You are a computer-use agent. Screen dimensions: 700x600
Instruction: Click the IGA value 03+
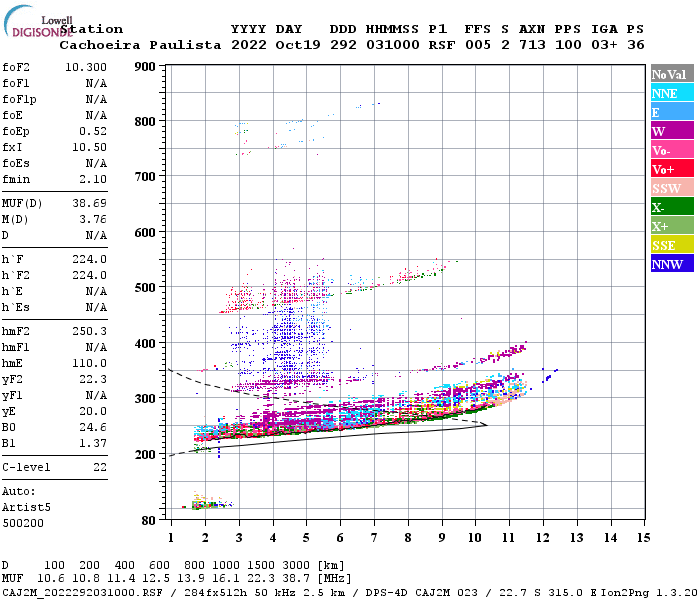(604, 45)
